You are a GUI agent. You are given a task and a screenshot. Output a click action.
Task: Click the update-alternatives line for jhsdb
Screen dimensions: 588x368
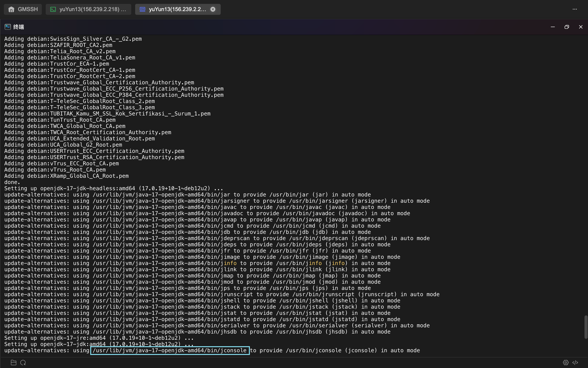point(197,332)
